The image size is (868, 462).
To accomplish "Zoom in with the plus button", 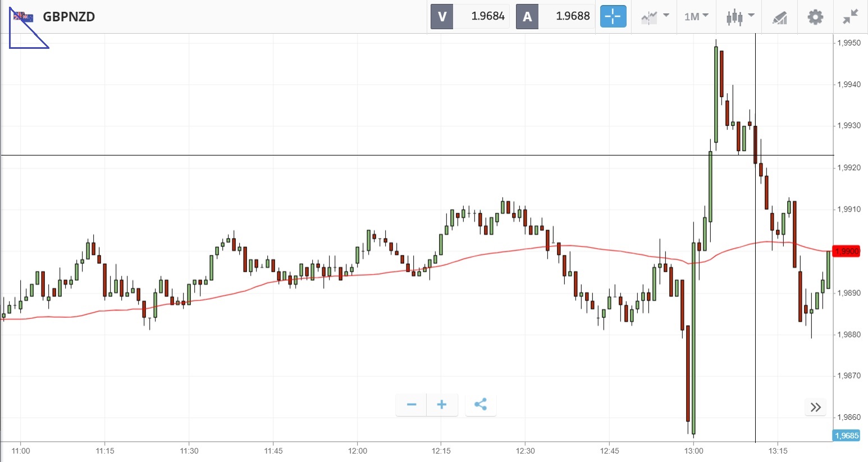I will [442, 405].
